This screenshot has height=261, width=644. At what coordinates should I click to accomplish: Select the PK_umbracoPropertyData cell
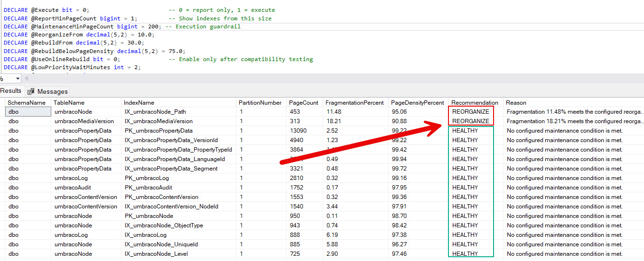click(x=179, y=131)
